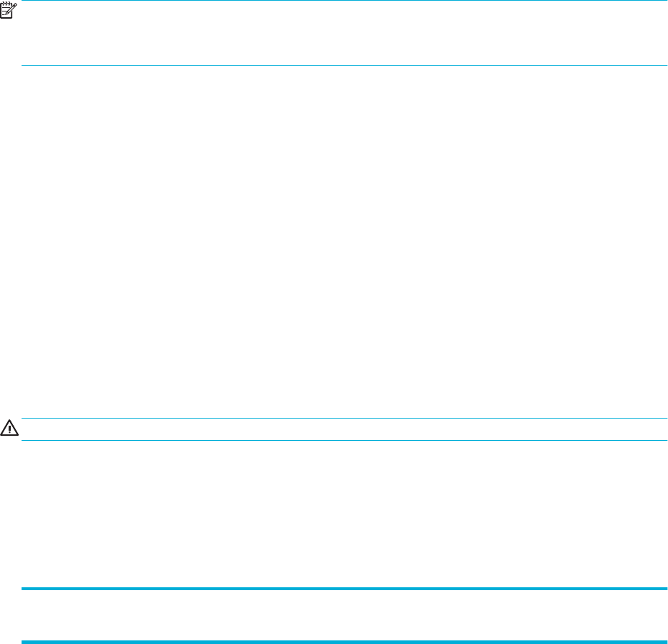Click the thin blue rule above the note icon

344,1
